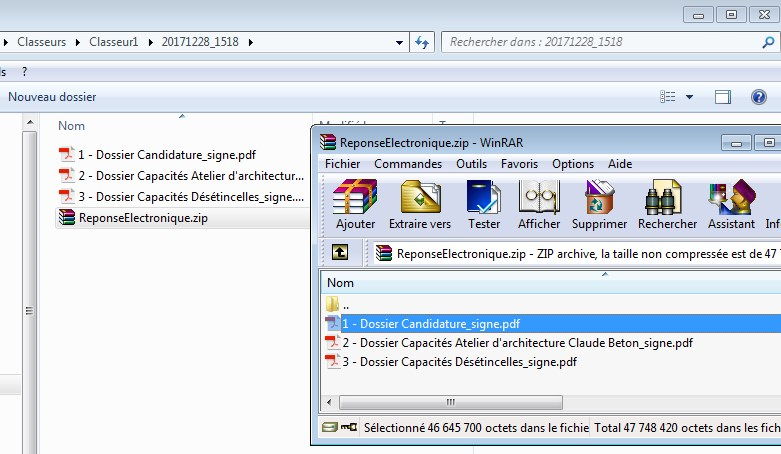Open Explorer help question mark icon
Image resolution: width=781 pixels, height=454 pixels.
(x=759, y=97)
